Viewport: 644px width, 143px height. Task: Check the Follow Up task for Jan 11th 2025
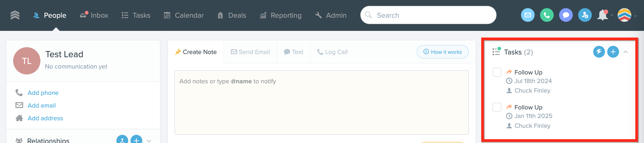[497, 107]
